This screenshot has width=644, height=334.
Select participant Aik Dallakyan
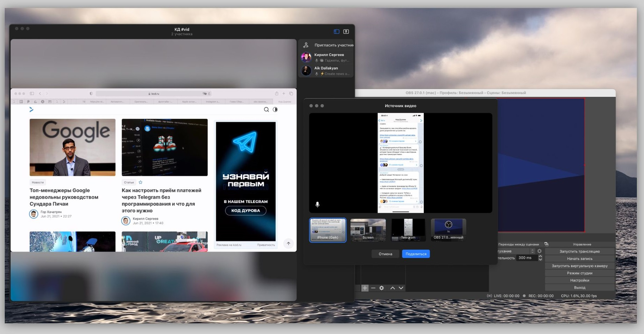pyautogui.click(x=326, y=71)
